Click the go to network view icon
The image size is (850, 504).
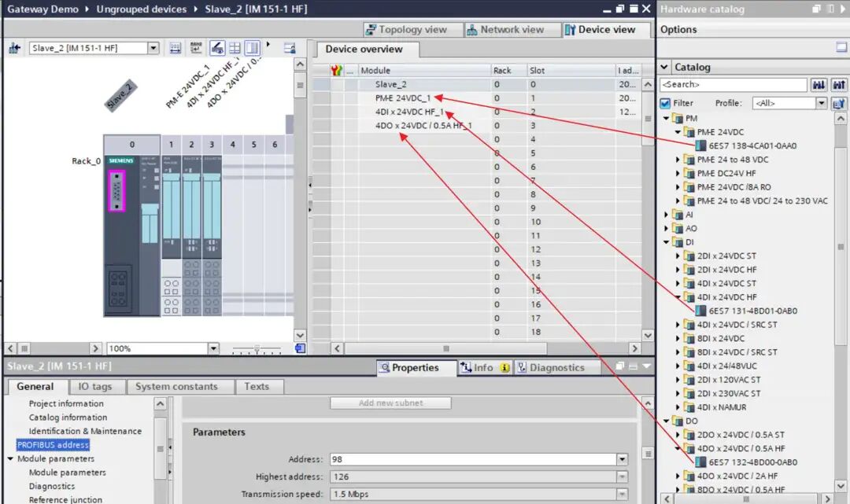point(14,49)
